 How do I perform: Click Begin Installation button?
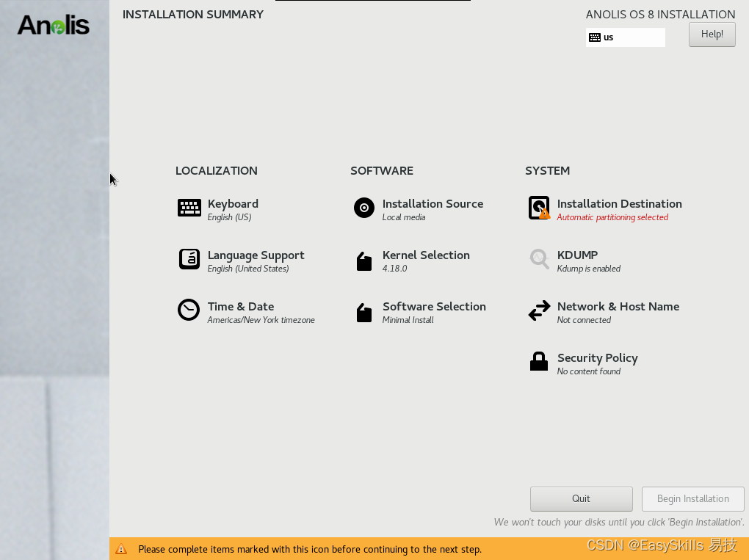693,499
